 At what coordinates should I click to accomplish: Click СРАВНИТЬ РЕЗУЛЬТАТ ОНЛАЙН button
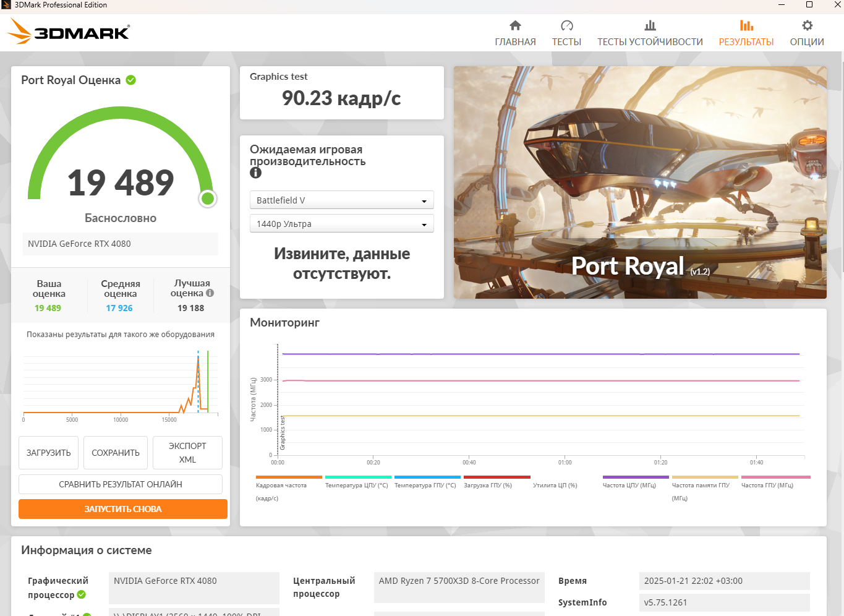coord(121,484)
